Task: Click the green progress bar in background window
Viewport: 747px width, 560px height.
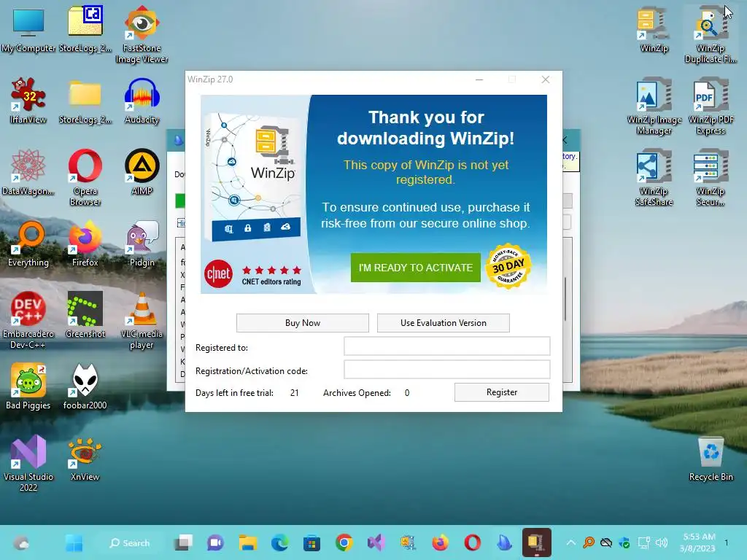Action: pyautogui.click(x=180, y=201)
